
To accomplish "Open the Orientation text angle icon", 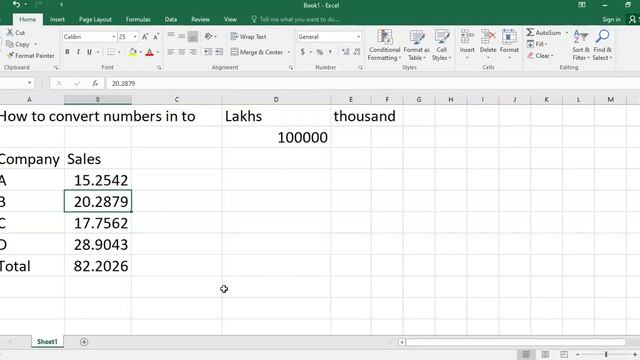I will click(x=209, y=36).
